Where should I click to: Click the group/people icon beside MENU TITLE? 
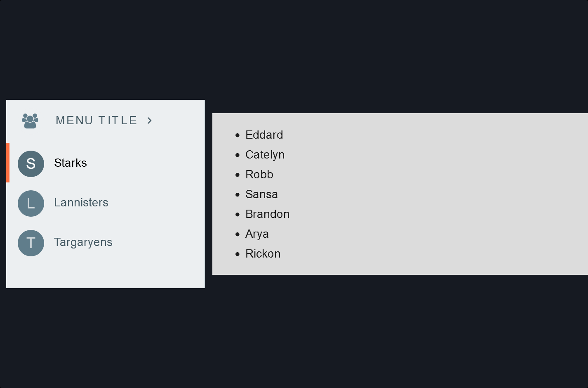(x=30, y=120)
